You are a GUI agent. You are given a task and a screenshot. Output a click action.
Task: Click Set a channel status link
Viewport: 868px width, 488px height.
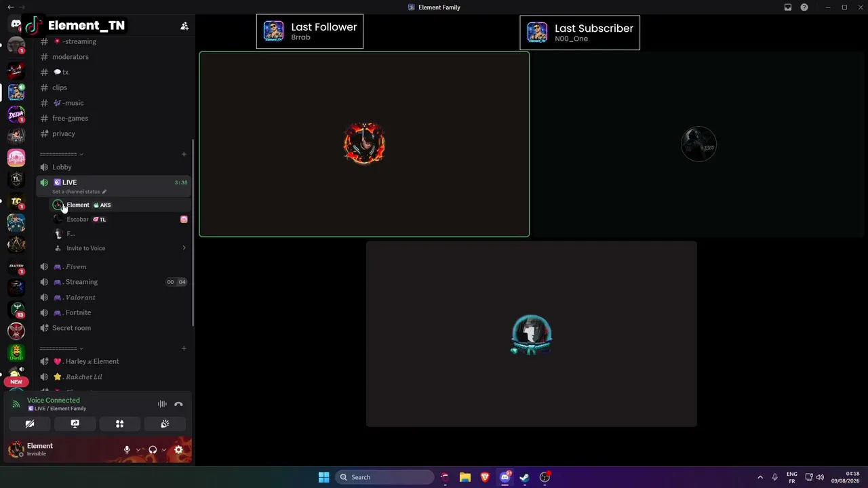[x=79, y=192]
